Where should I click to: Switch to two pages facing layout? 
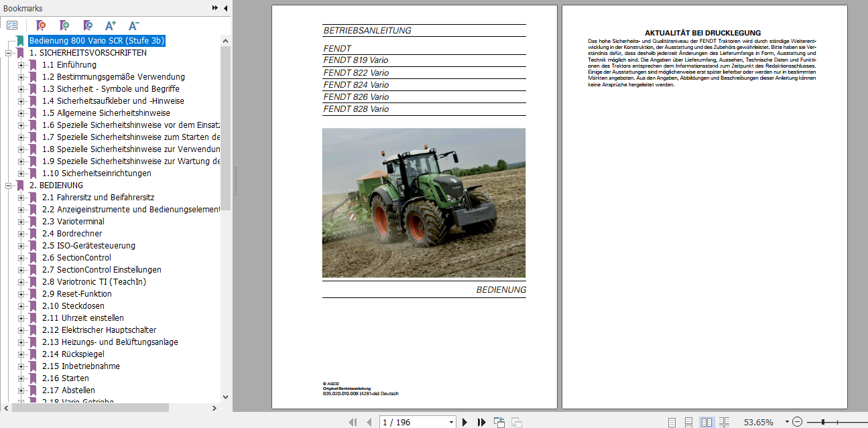pyautogui.click(x=706, y=422)
